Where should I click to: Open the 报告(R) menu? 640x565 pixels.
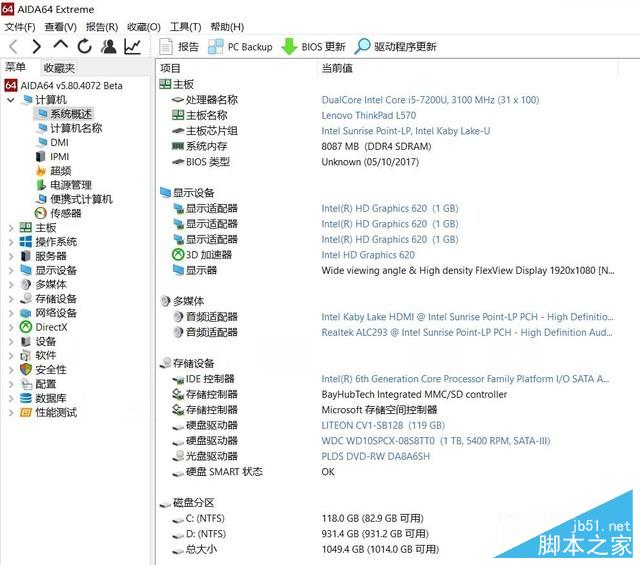coord(102,27)
